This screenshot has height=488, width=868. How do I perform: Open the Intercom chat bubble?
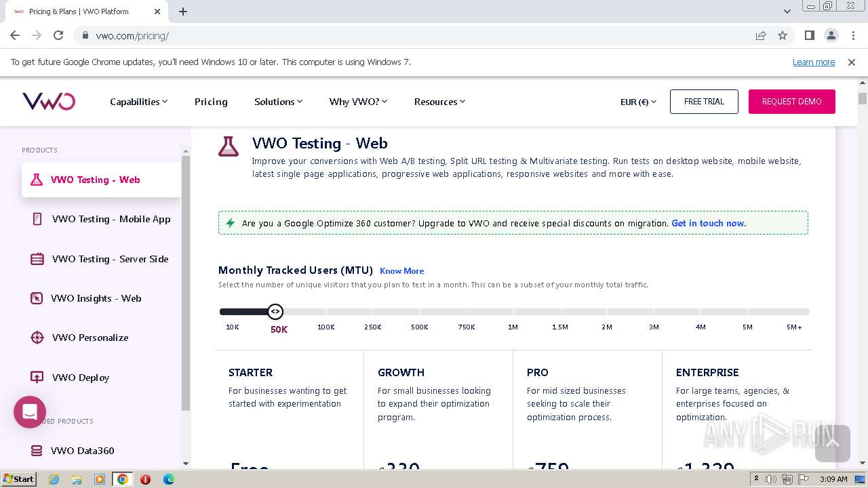(x=30, y=412)
